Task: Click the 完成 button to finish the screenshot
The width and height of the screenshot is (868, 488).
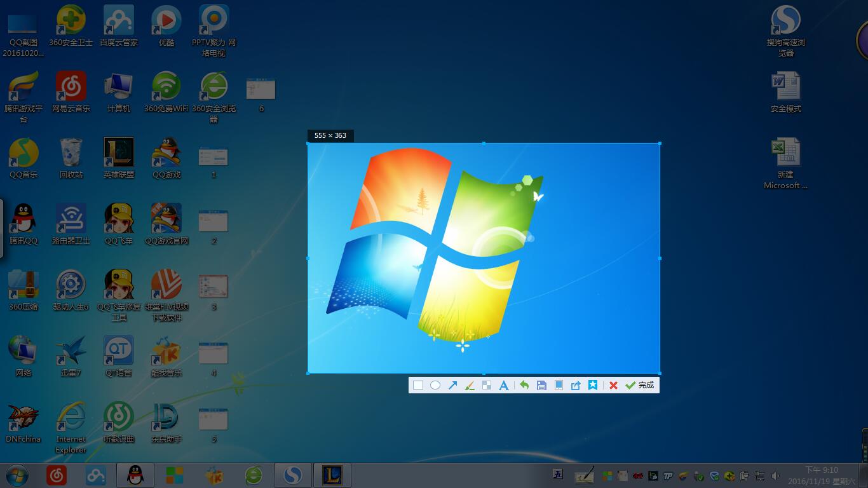Action: coord(640,385)
